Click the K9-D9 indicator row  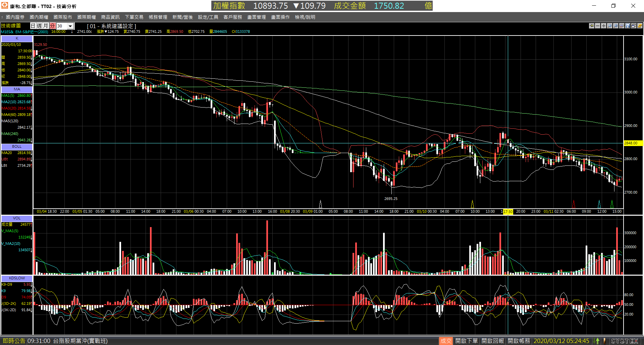[16, 284]
